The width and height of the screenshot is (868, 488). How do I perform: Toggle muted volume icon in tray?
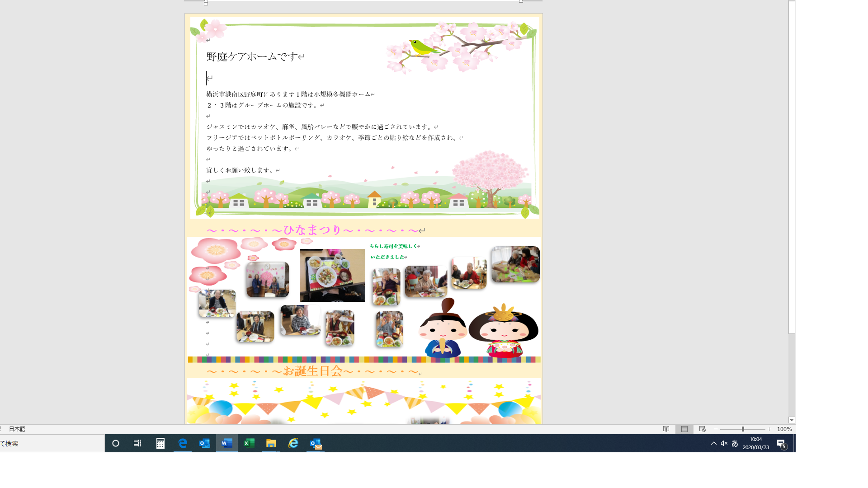(x=724, y=443)
